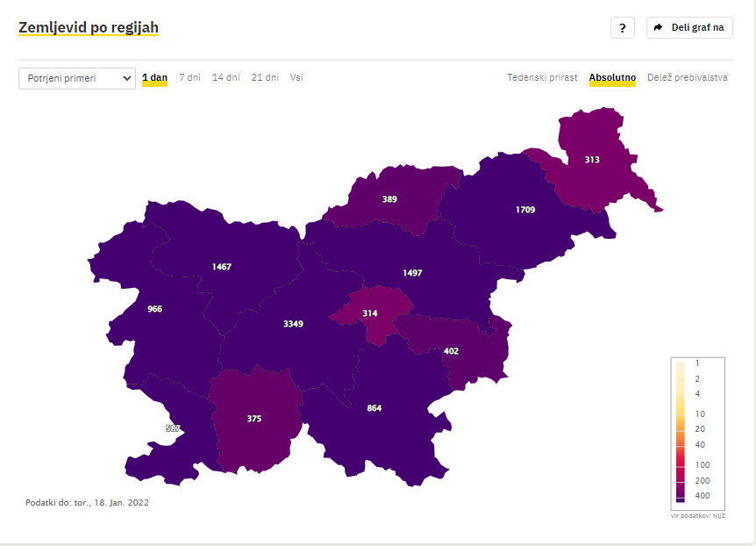756x546 pixels.
Task: Switch to 7 dni range
Action: click(190, 78)
